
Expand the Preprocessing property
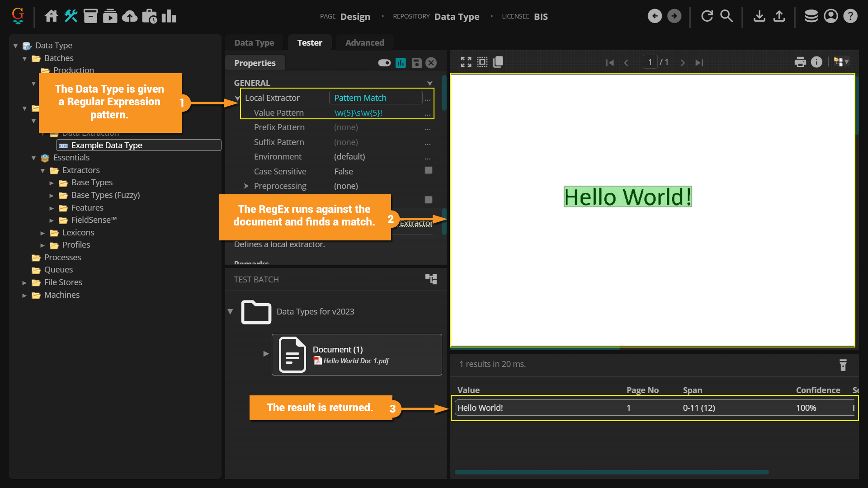(x=246, y=186)
